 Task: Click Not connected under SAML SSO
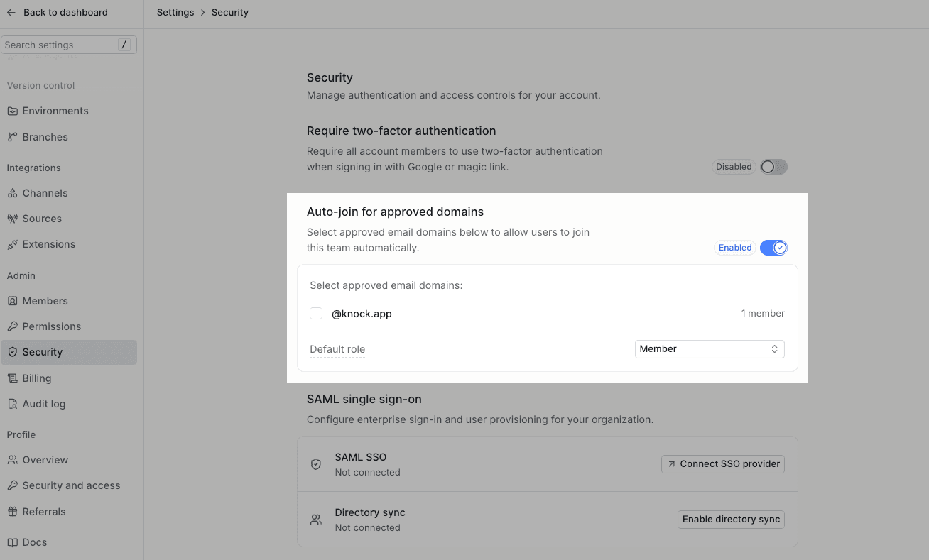[x=367, y=472]
